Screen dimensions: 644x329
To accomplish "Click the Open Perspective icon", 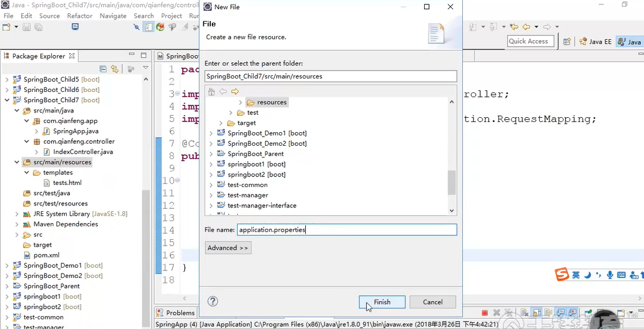I will (567, 41).
